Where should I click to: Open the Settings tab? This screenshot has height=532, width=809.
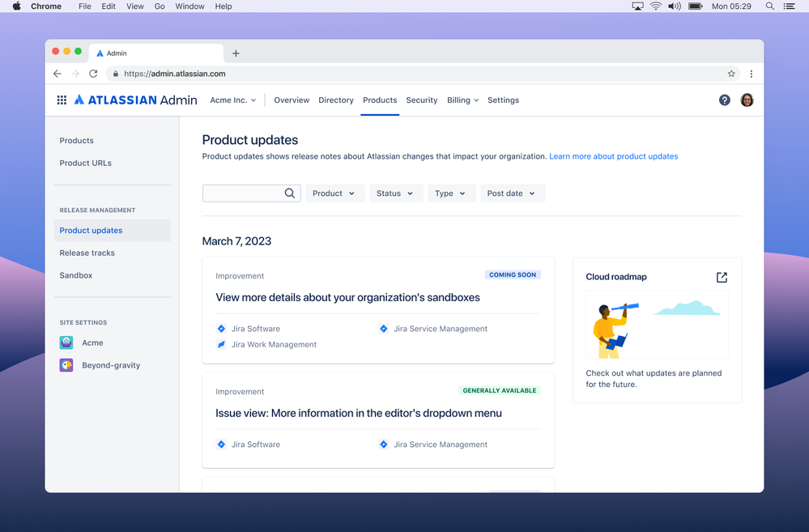503,100
